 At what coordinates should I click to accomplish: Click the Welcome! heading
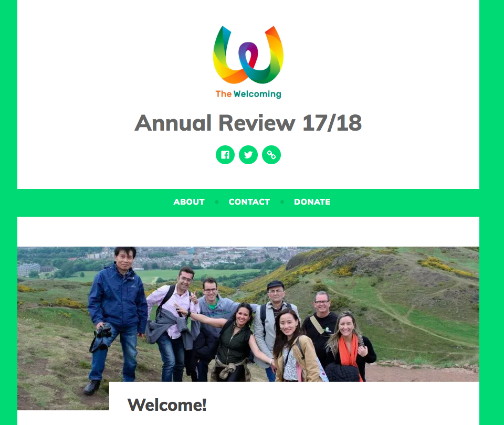point(167,405)
